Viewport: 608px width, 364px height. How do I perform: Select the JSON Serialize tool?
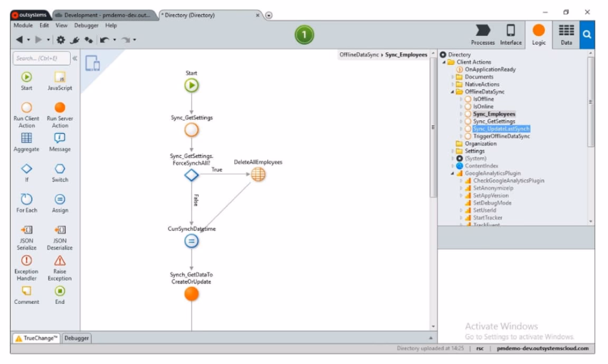tap(26, 237)
